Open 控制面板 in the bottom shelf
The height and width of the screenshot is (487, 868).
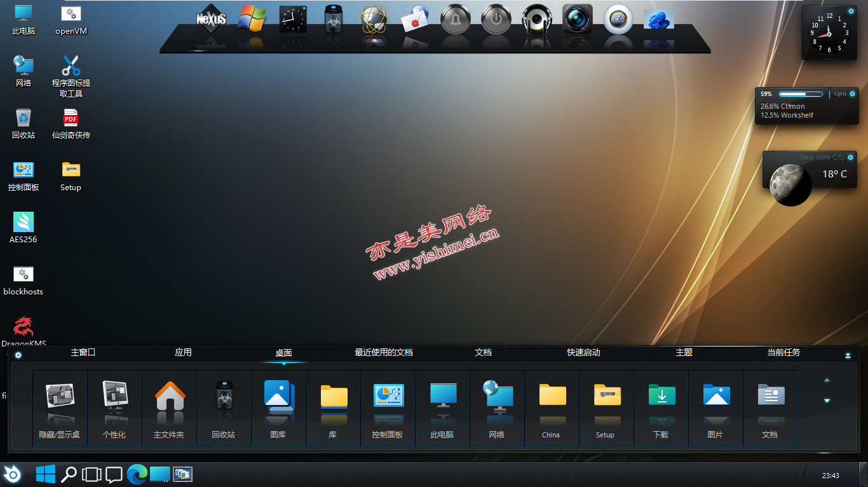[388, 408]
